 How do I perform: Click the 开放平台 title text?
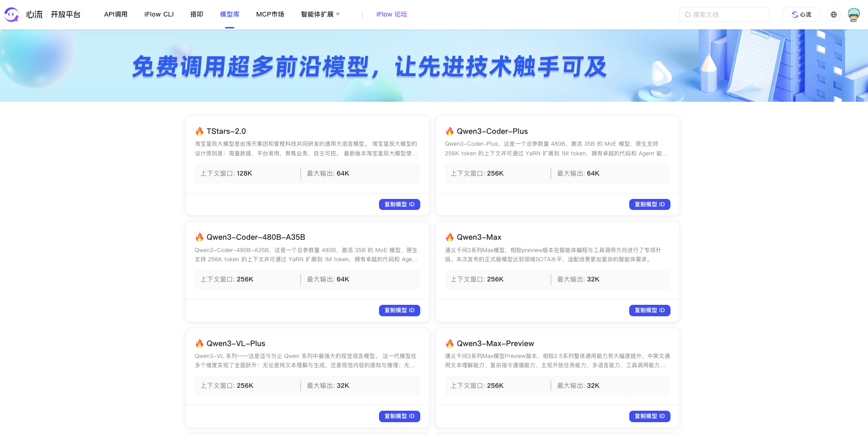point(66,15)
